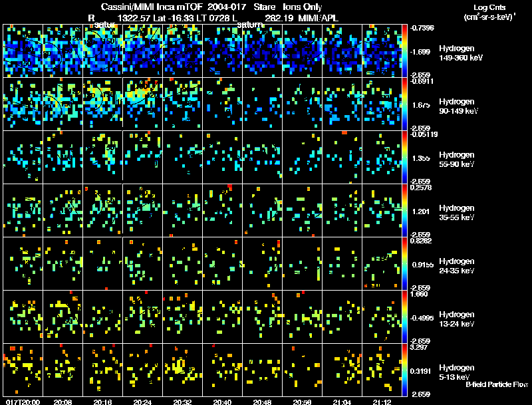Click the 'Log Cnts' legend heading
The image size is (532, 405).
coord(489,7)
